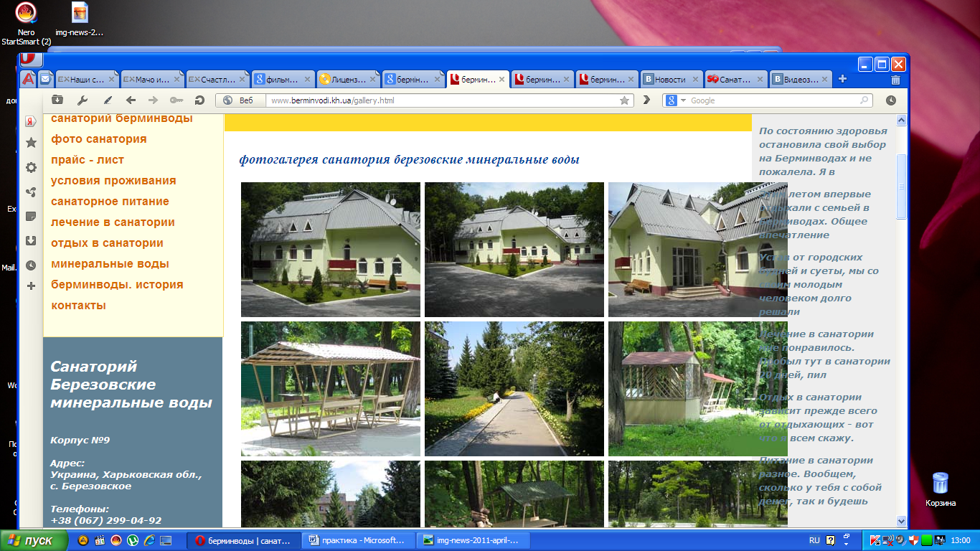The height and width of the screenshot is (551, 980).
Task: Click the Google search input field
Action: click(773, 100)
